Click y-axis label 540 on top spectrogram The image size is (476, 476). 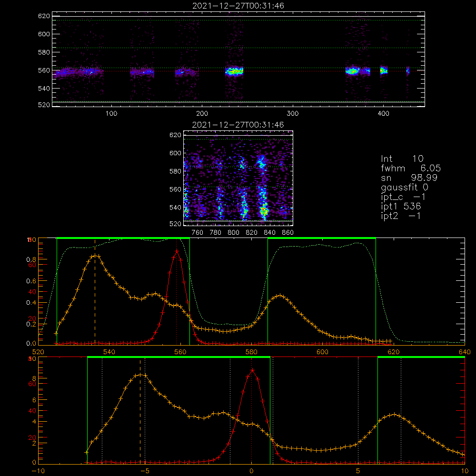pyautogui.click(x=44, y=89)
